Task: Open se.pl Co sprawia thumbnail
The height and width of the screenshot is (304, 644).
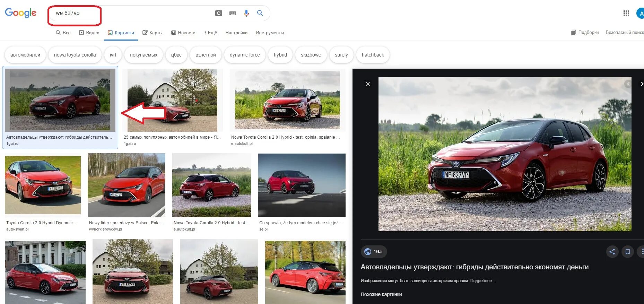Action: click(x=302, y=185)
